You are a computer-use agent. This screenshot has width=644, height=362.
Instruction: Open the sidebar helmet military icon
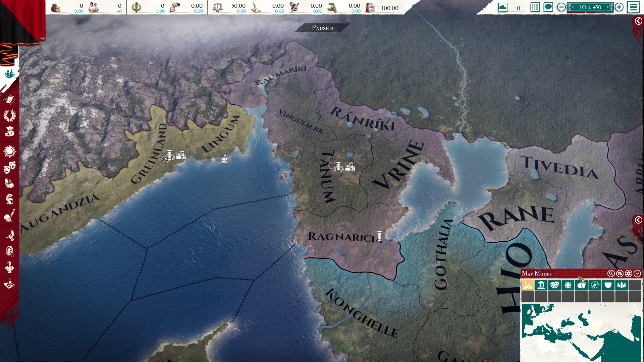9,199
